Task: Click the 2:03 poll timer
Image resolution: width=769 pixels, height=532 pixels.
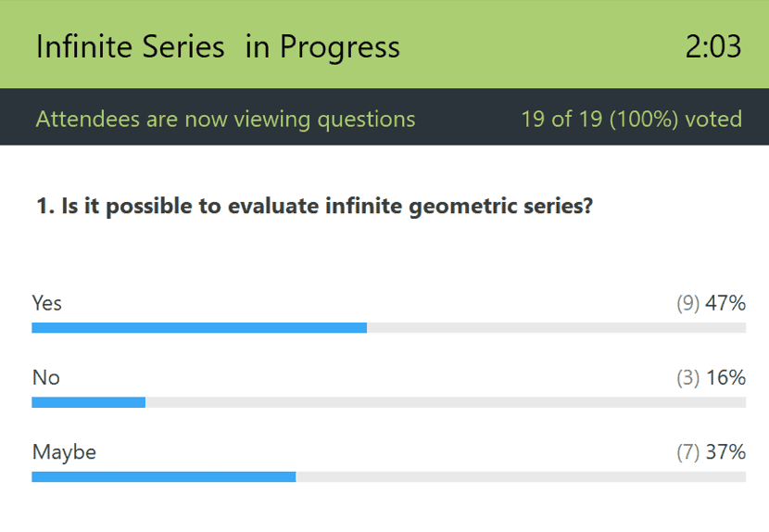Action: pos(713,46)
